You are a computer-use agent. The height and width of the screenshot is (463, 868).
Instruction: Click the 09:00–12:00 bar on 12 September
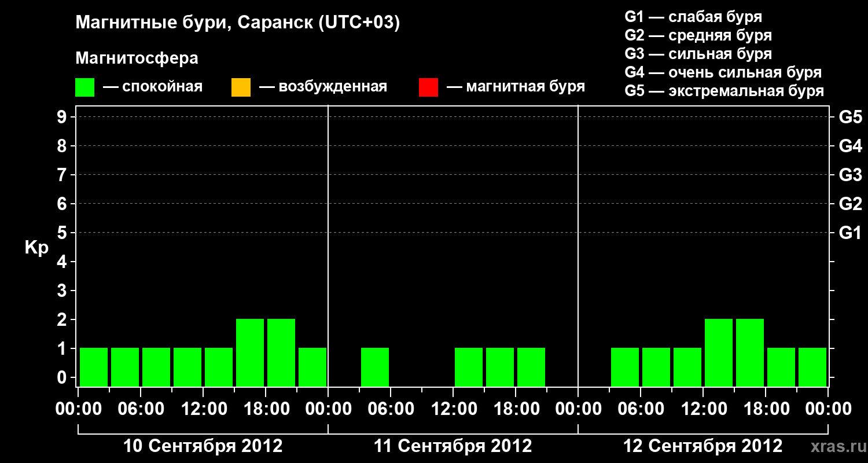(687, 367)
